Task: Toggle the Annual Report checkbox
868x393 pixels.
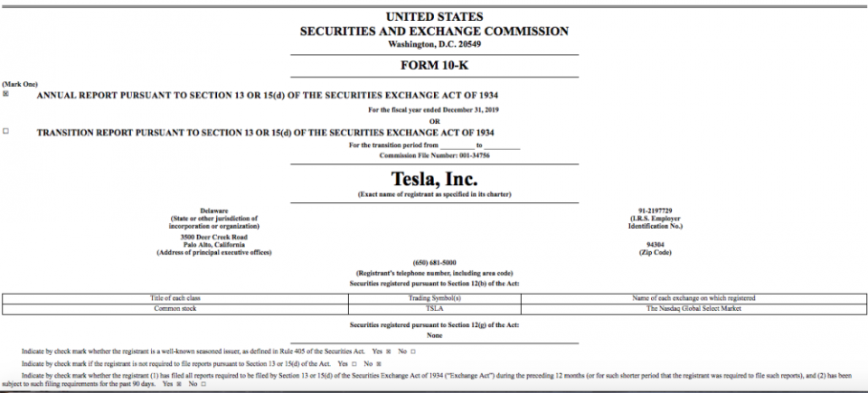Action: coord(6,94)
